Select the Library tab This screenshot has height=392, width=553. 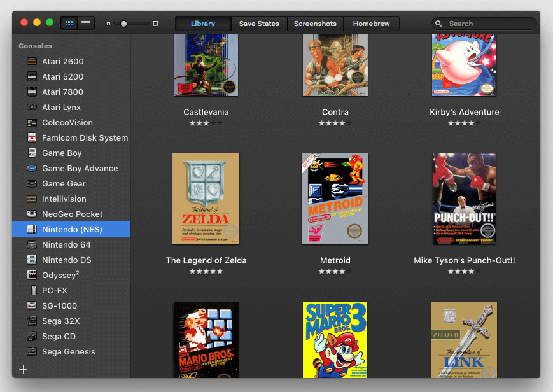[203, 24]
